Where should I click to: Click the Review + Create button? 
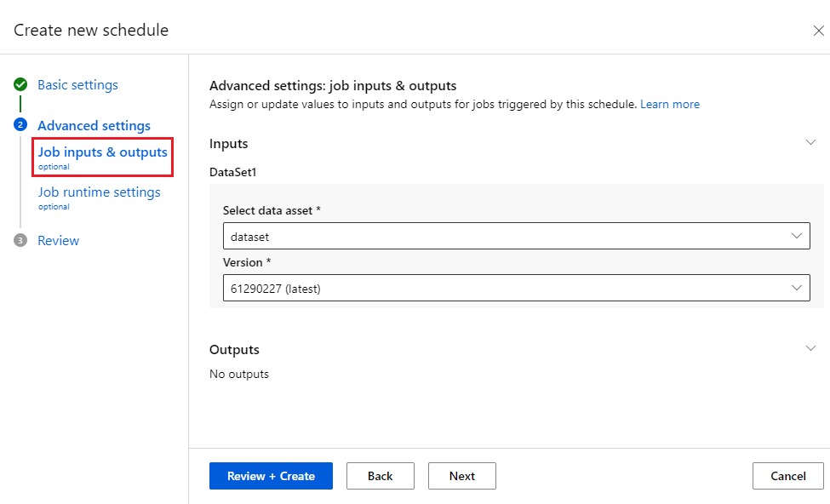(x=271, y=476)
